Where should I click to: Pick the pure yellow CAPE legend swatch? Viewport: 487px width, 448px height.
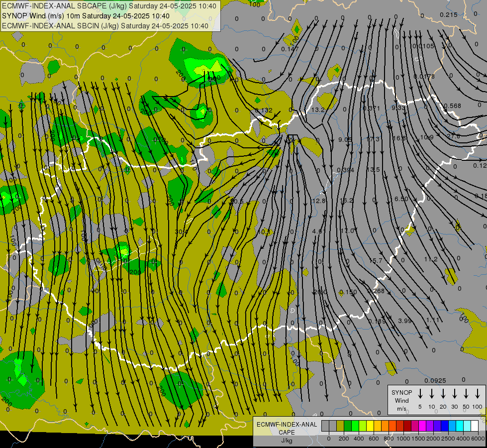click(370, 426)
